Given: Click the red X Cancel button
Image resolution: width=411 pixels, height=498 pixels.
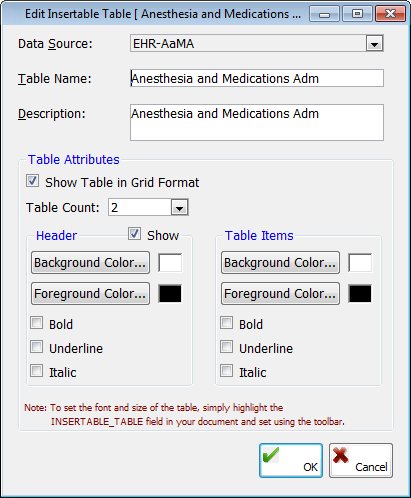Looking at the screenshot, I should 361,460.
